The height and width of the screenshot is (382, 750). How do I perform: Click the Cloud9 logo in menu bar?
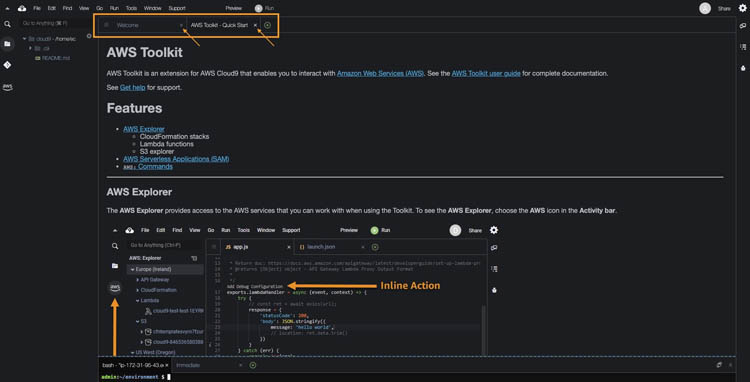(22, 8)
